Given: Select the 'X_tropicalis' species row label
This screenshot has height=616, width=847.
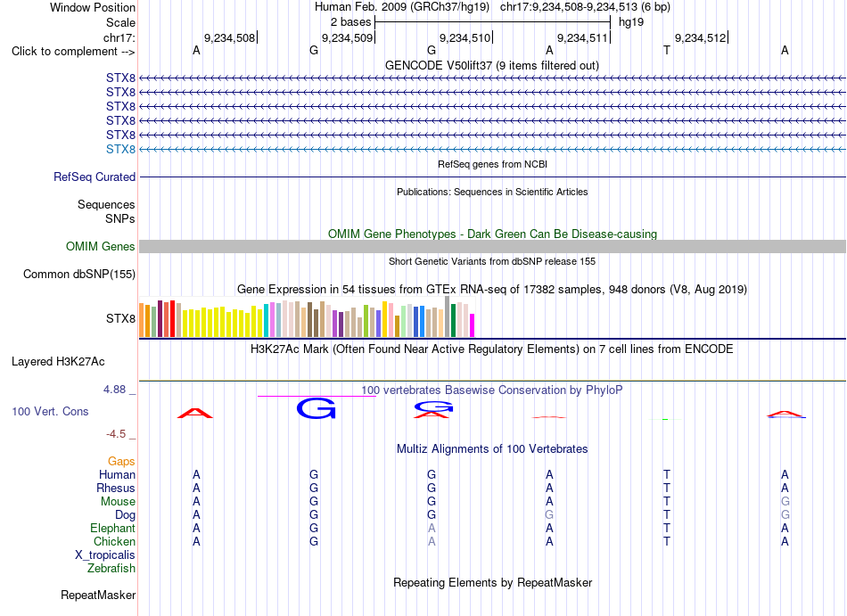Looking at the screenshot, I should click(105, 555).
